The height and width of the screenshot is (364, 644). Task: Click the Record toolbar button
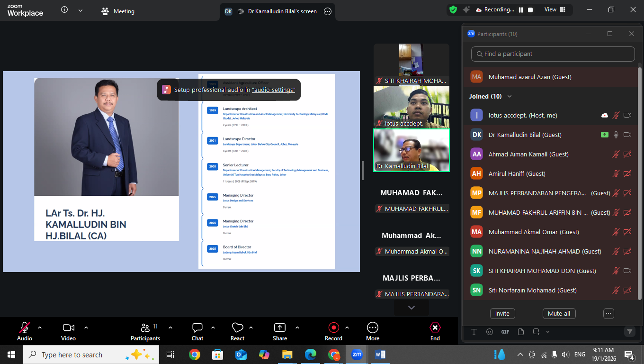[x=333, y=331]
